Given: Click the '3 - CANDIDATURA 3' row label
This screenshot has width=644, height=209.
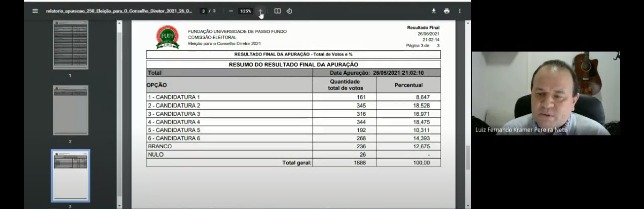Looking at the screenshot, I should pos(174,114).
